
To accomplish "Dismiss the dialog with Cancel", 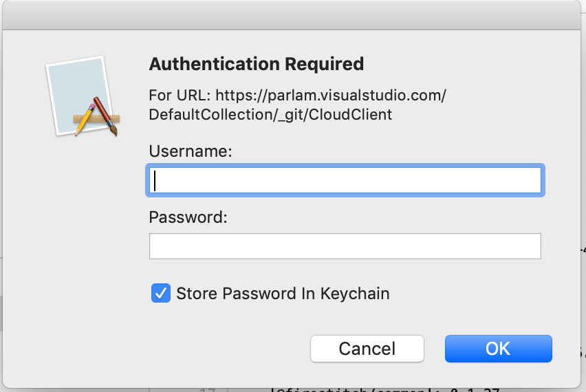I will (x=367, y=349).
